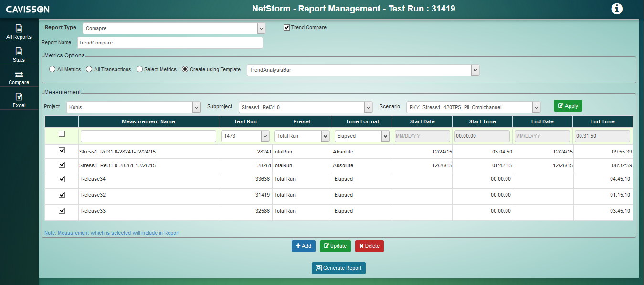Open the Project dropdown showing Kohls
This screenshot has height=285, width=644.
[133, 107]
